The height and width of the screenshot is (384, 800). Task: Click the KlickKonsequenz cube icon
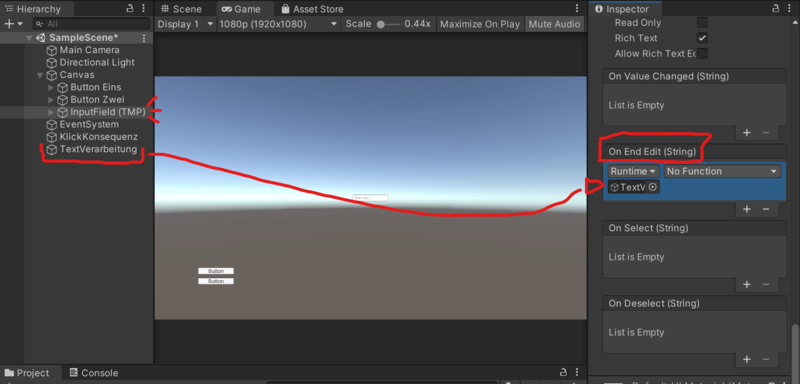(x=52, y=137)
